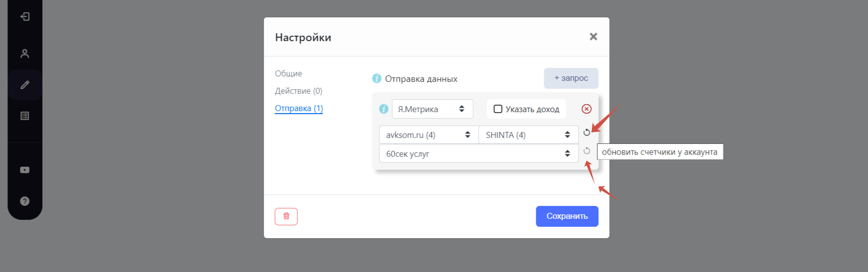
Task: Expand the SHINTA (4) dropdown
Action: pyautogui.click(x=528, y=135)
